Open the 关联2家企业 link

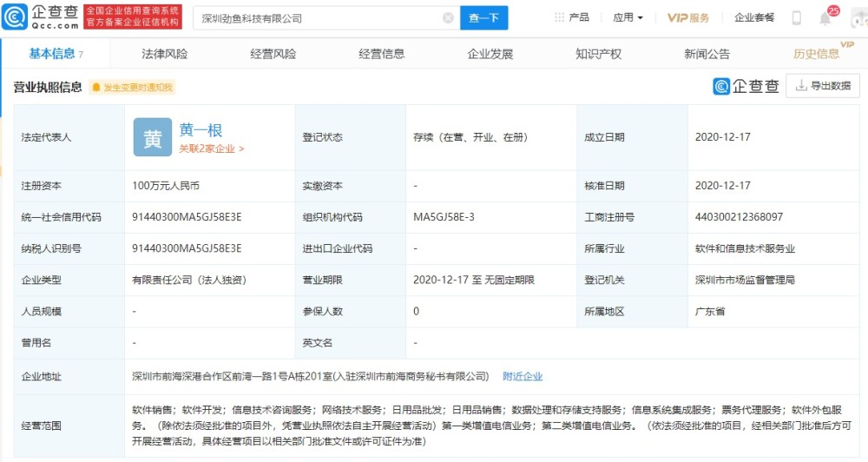point(212,149)
